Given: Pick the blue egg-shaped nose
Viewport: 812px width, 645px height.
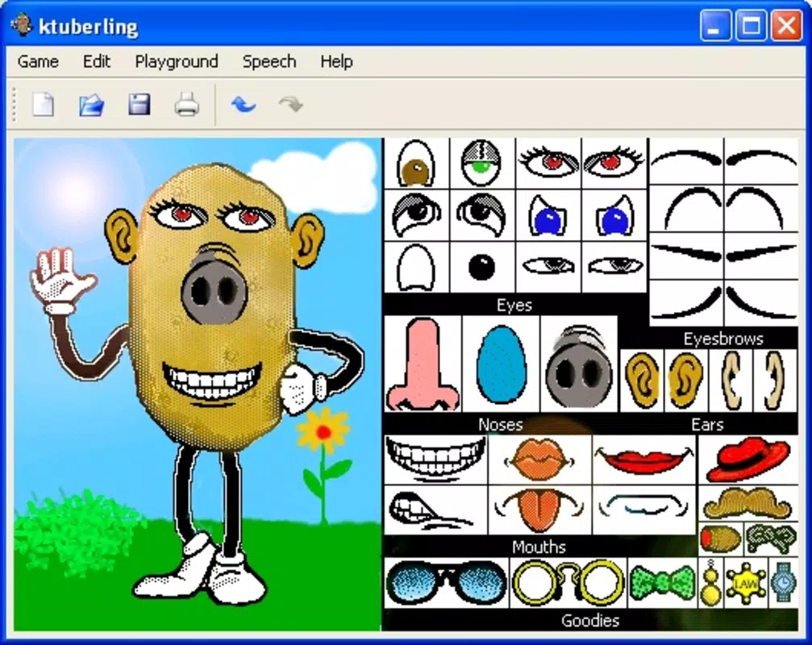Looking at the screenshot, I should point(501,364).
